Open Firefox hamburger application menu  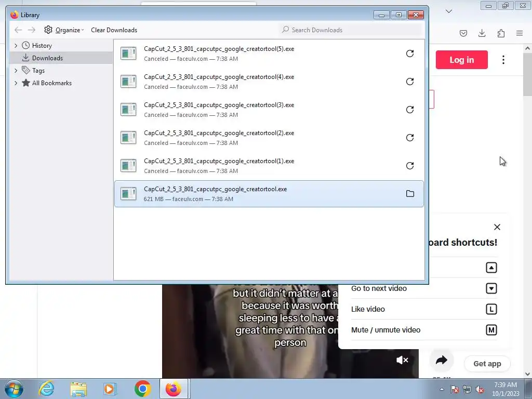pos(520,33)
